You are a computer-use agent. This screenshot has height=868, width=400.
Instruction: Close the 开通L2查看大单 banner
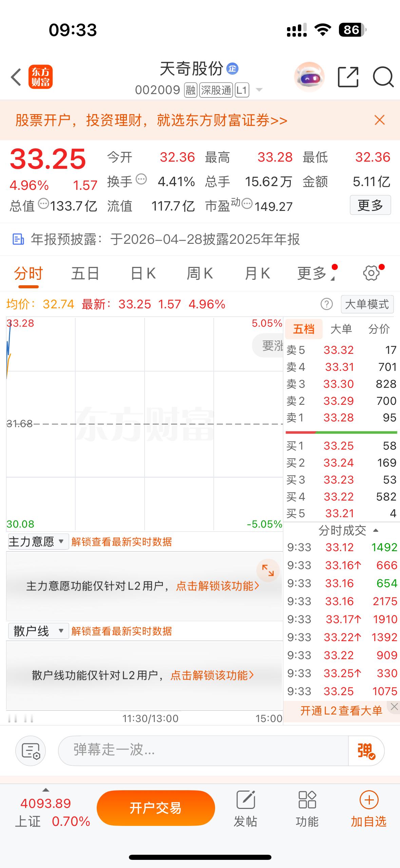tap(394, 707)
